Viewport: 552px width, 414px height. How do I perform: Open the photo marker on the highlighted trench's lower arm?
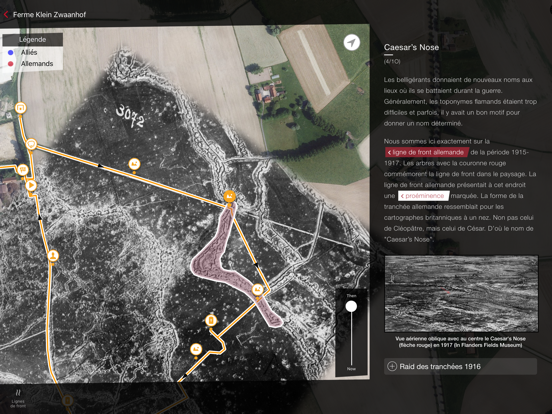(x=258, y=290)
